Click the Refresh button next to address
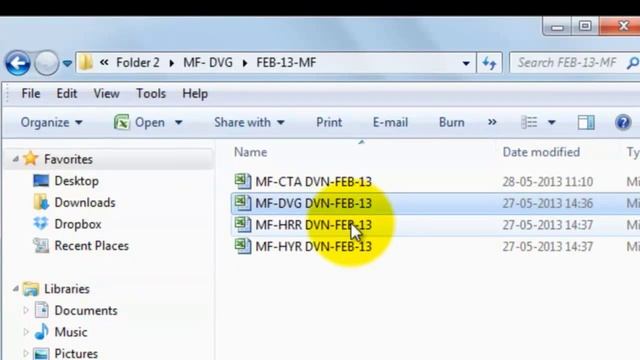 click(489, 63)
